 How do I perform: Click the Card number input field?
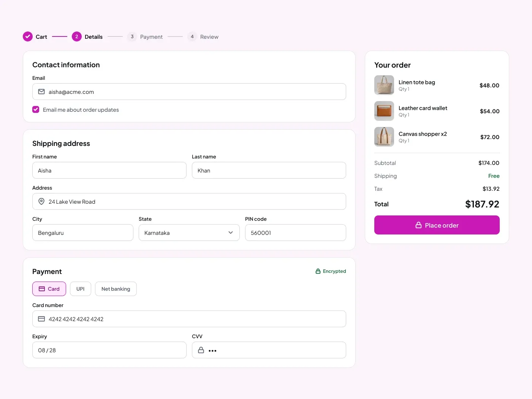pyautogui.click(x=189, y=319)
